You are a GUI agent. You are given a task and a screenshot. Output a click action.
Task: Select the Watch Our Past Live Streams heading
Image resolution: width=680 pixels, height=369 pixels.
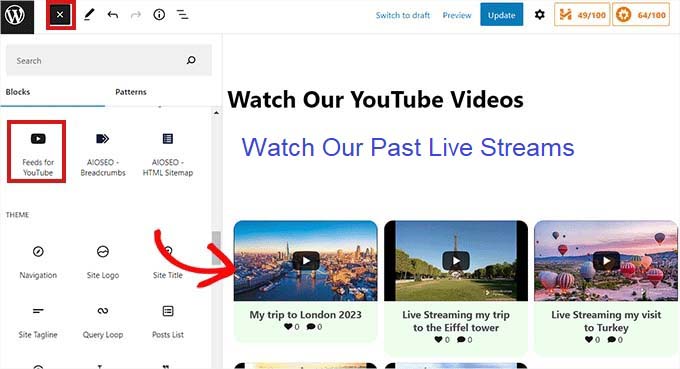408,147
